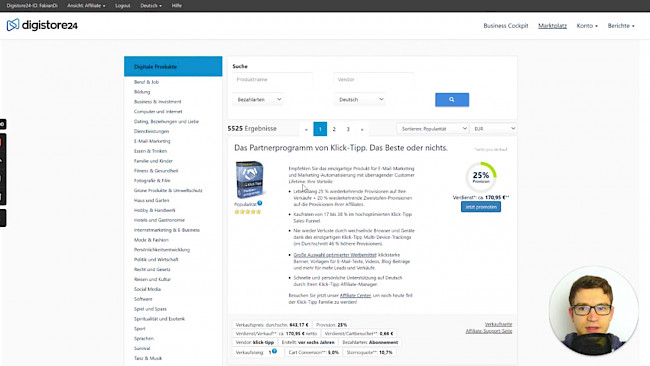The height and width of the screenshot is (366, 650).
Task: Click the digistore24 logo
Action: pyautogui.click(x=42, y=25)
